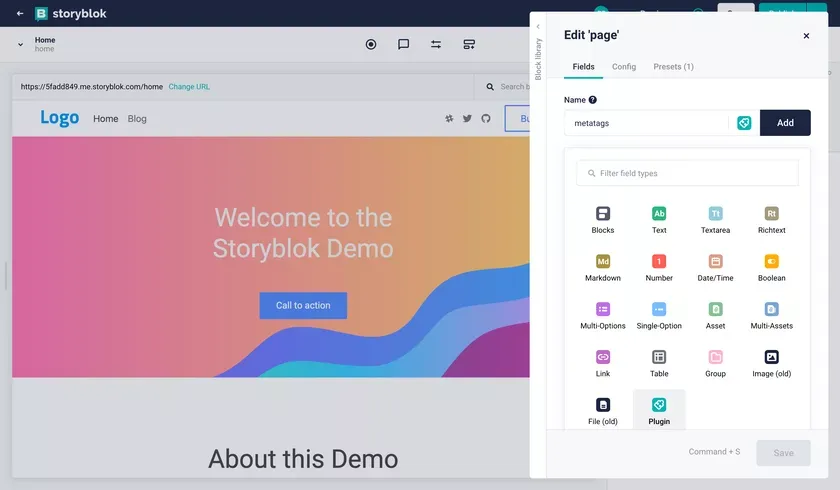
Task: Choose the Table field type
Action: pos(659,364)
